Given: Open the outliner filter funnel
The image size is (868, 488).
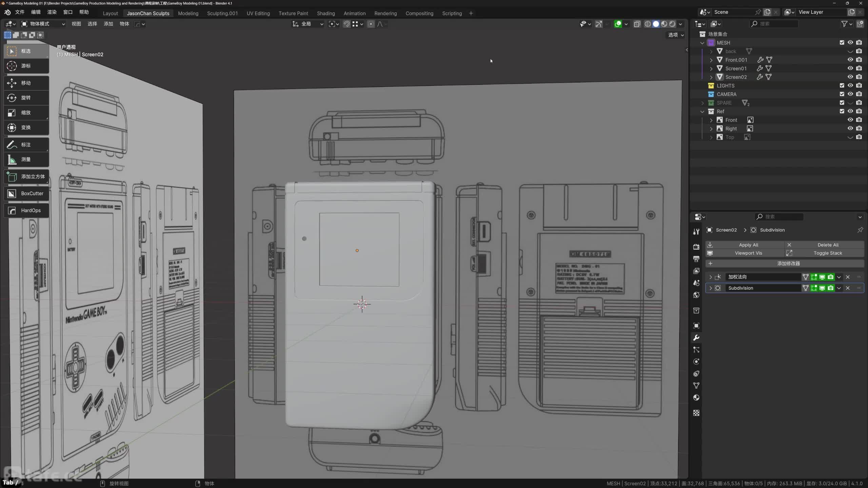Looking at the screenshot, I should pos(844,24).
